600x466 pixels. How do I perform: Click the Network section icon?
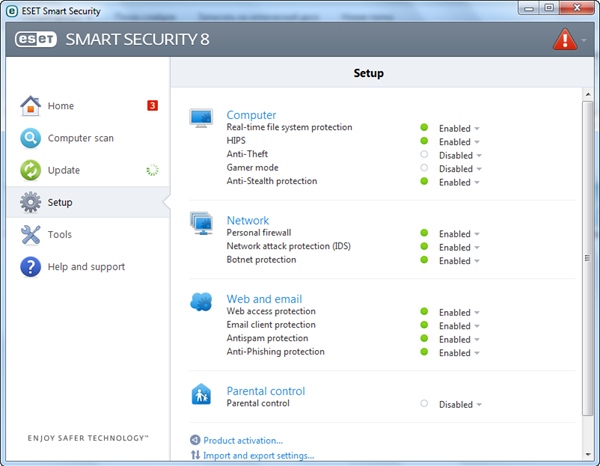pyautogui.click(x=202, y=224)
